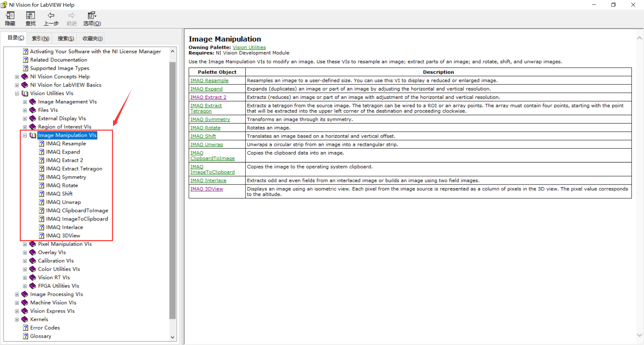
Task: Click the book icon beside Overlay VIs
Action: coord(33,252)
